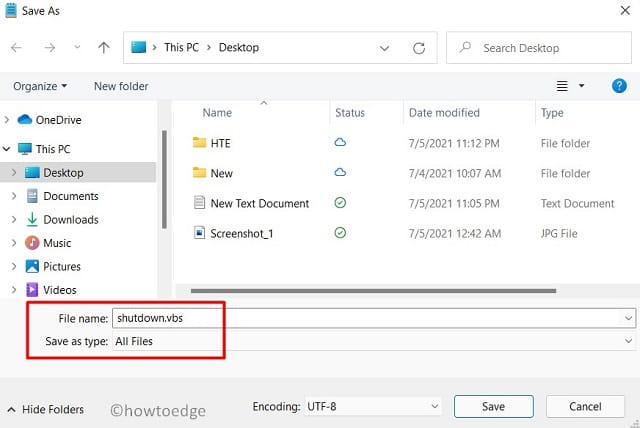Open the blue Help question mark icon
Screen dimensions: 640x428
[x=619, y=86]
